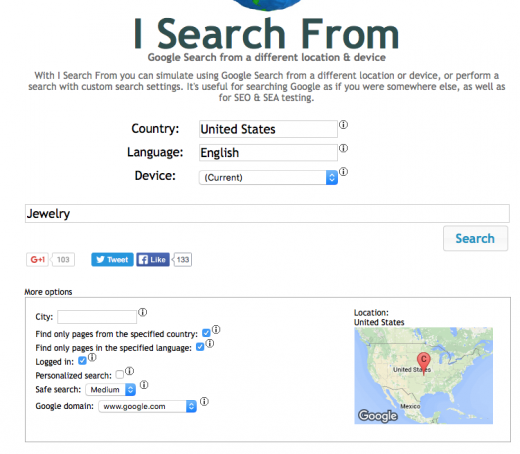
Task: Click the red map pin marker
Action: (x=424, y=363)
